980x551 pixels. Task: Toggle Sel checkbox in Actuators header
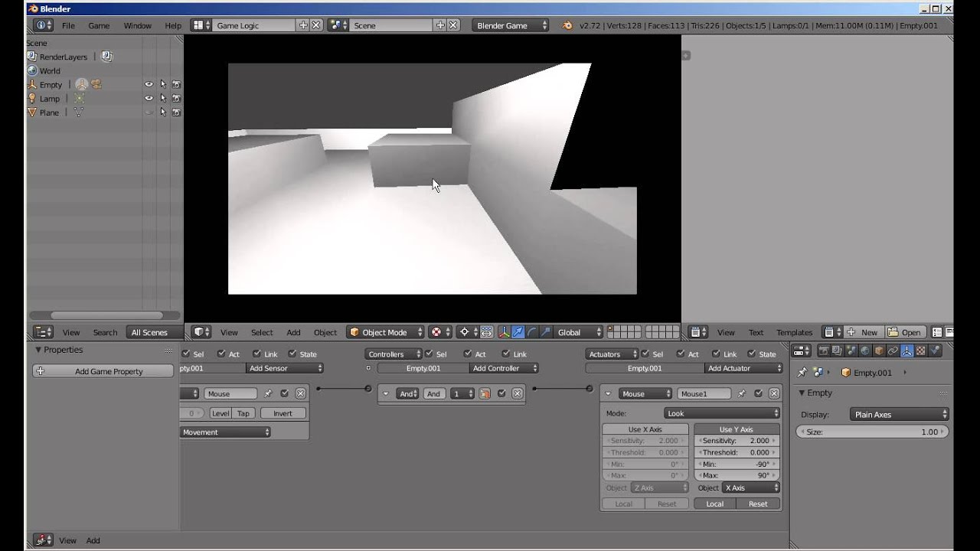pos(645,354)
